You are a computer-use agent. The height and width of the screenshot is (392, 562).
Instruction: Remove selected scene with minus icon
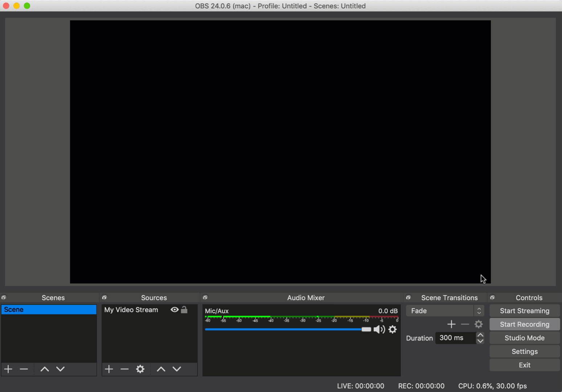[24, 369]
